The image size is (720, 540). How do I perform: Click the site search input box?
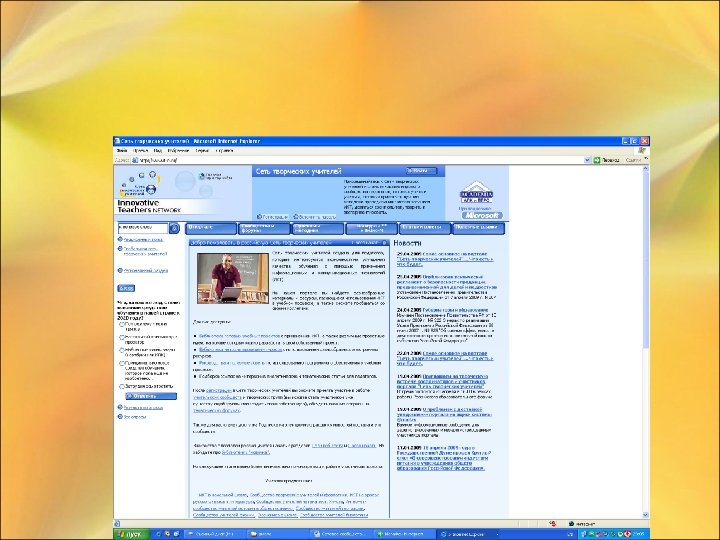(x=143, y=228)
